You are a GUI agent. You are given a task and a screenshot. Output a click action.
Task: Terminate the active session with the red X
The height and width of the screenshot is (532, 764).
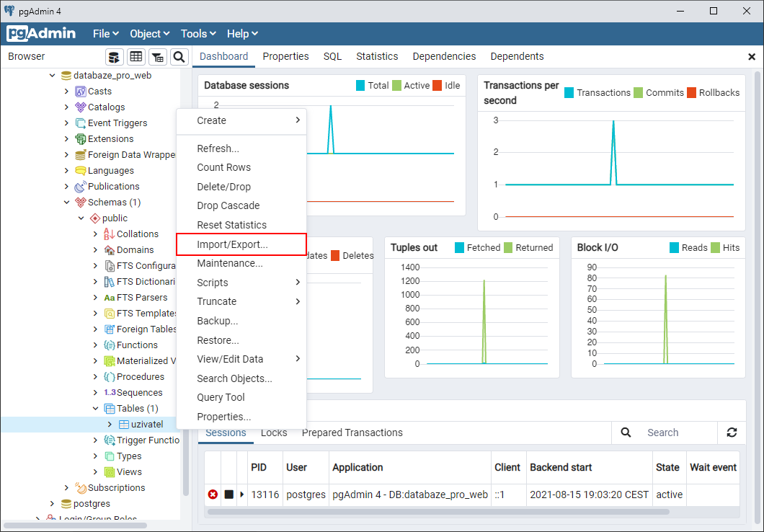[213, 495]
